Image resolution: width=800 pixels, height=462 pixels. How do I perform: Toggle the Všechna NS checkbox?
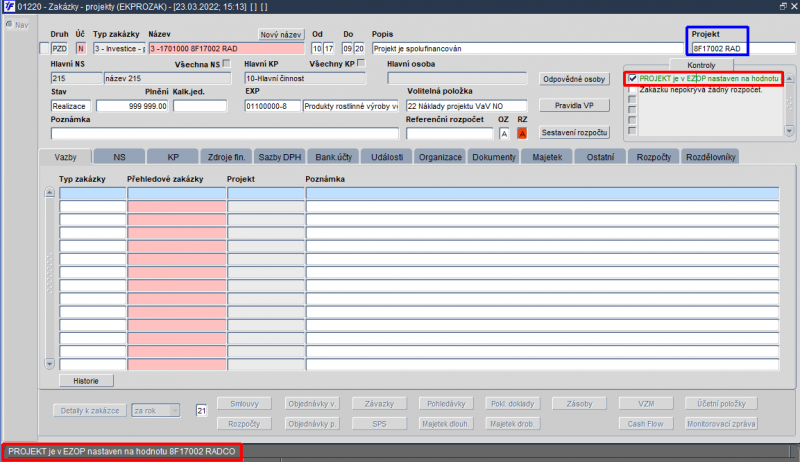[227, 64]
